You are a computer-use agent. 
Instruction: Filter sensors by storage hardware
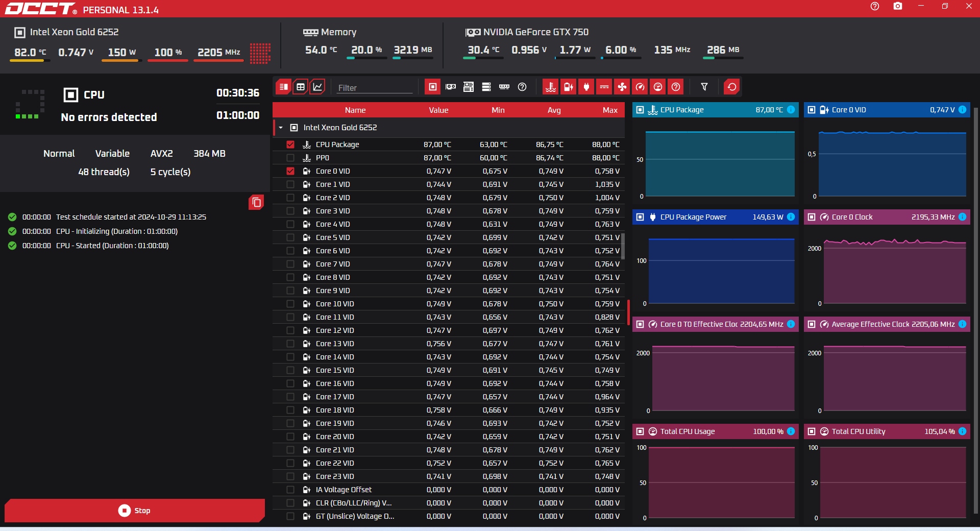coord(486,87)
